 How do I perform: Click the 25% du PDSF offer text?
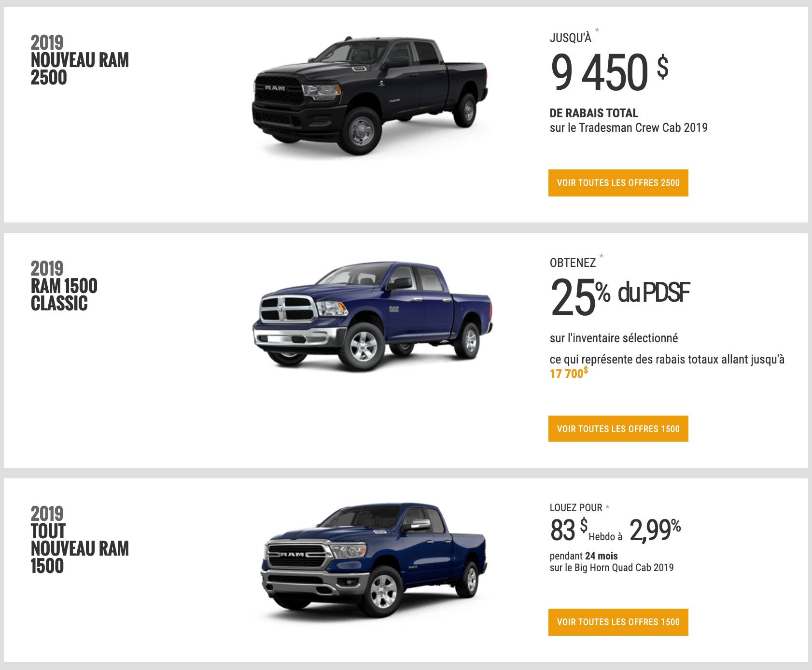(620, 296)
